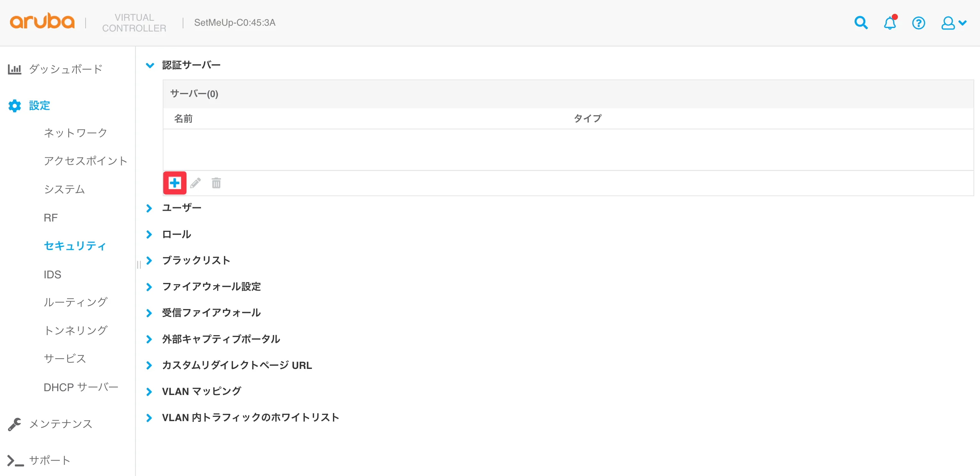This screenshot has height=476, width=980.
Task: Click the pencil edit server icon
Action: pyautogui.click(x=196, y=183)
